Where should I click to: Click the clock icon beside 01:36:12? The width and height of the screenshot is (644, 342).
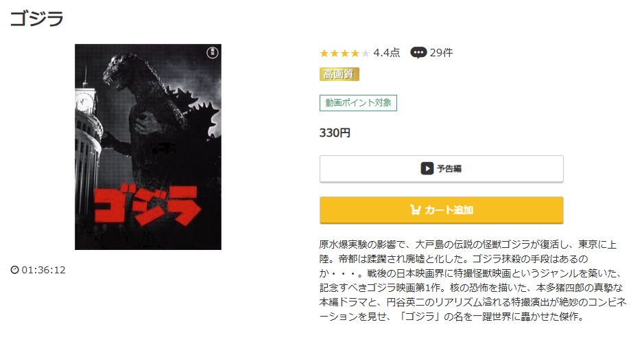tap(15, 270)
